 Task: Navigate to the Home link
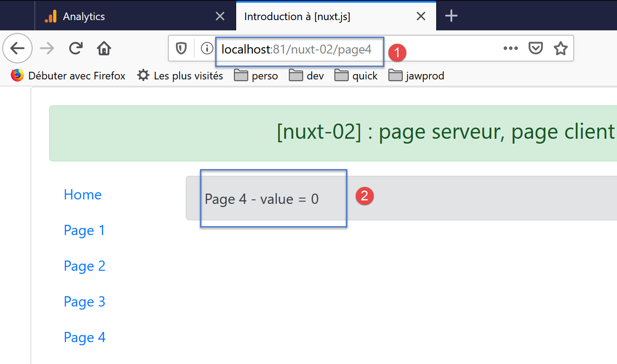coord(83,194)
